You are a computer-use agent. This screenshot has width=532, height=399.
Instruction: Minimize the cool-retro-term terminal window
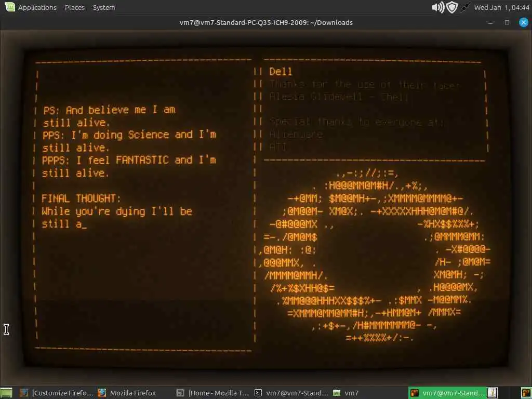tap(490, 23)
